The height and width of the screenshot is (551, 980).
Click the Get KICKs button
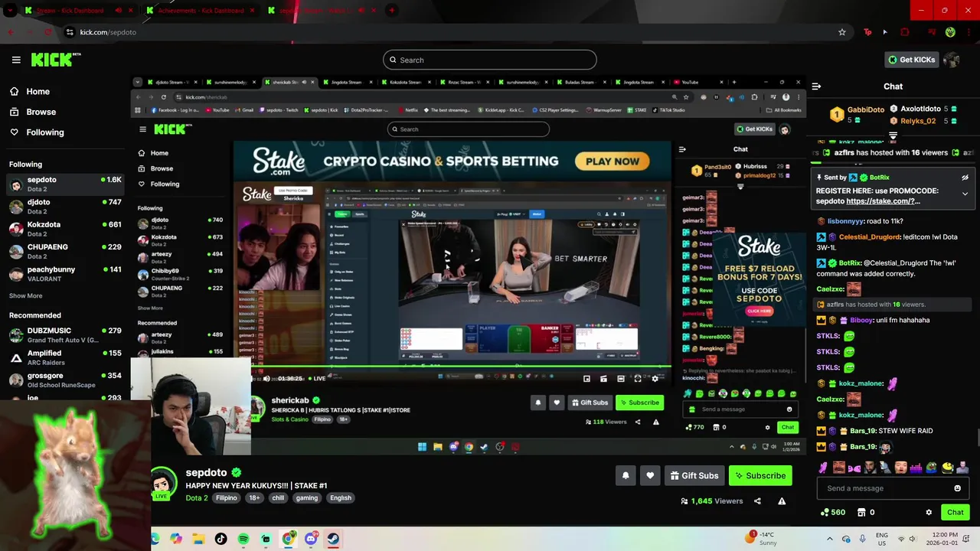click(x=911, y=60)
